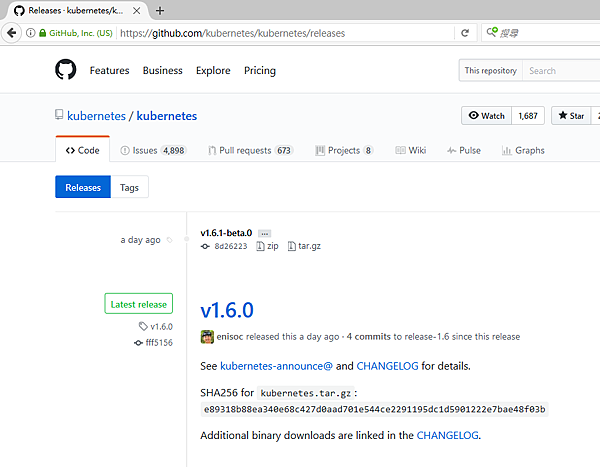Open CHANGELOG link in binary downloads sentence

[447, 435]
